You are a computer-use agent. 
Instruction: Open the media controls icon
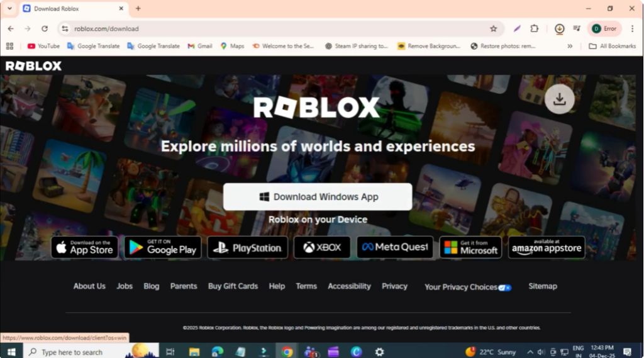[577, 29]
